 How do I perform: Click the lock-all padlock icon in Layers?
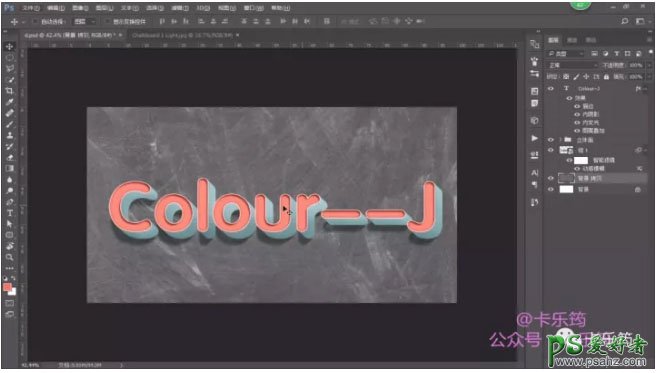606,77
